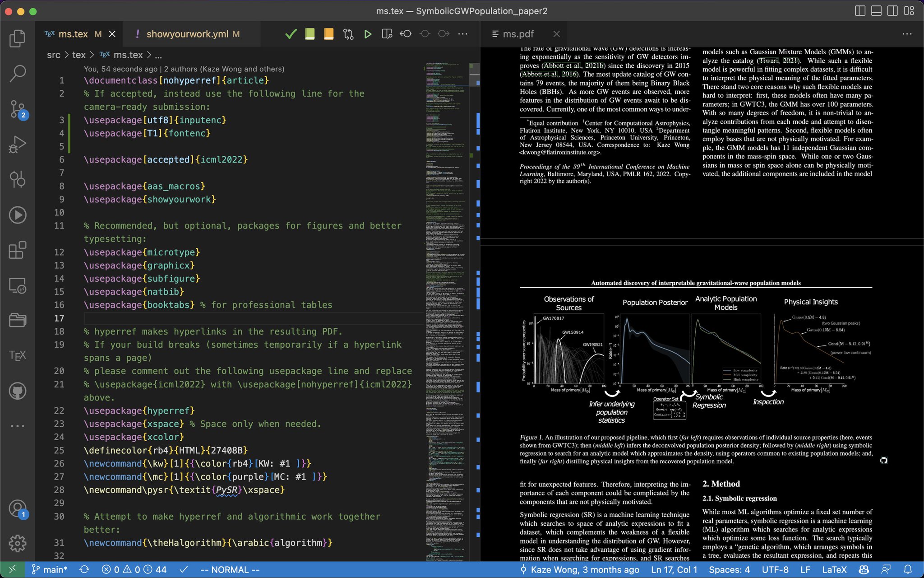This screenshot has height=578, width=924.
Task: Click the green checkmark toolbar icon
Action: tap(291, 34)
